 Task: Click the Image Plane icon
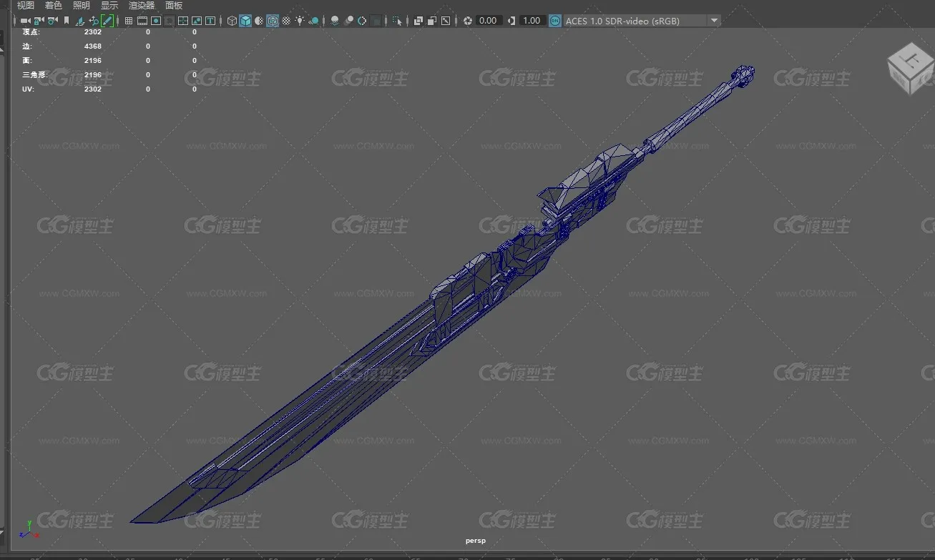[80, 21]
